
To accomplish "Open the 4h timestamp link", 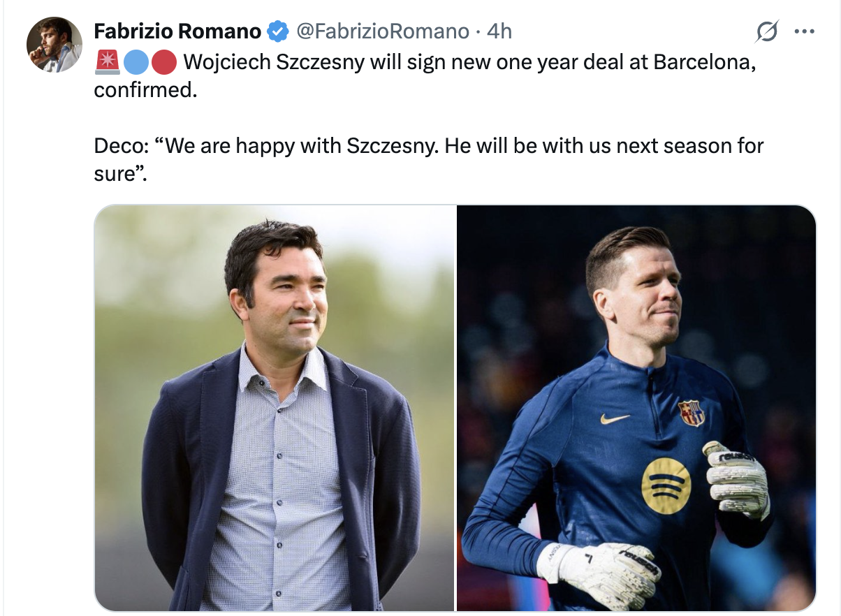I will click(499, 31).
